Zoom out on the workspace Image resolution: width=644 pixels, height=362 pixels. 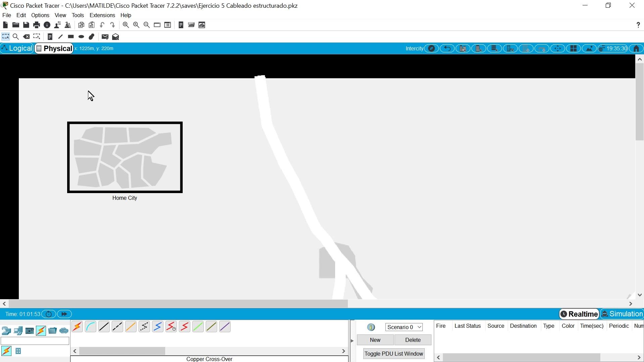click(147, 25)
